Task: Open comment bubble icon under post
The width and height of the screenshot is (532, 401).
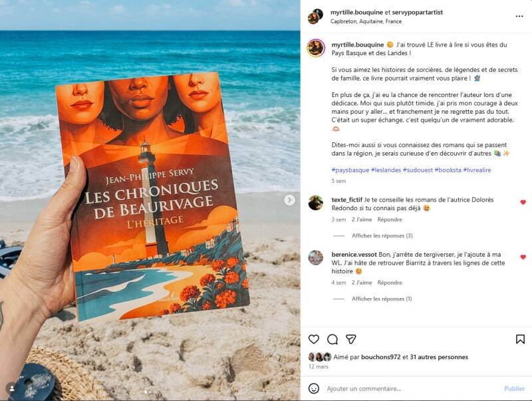Action: tap(332, 339)
